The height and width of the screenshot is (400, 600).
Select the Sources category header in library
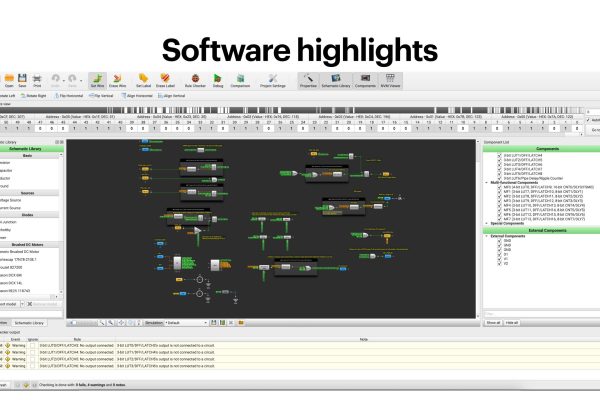(x=27, y=193)
